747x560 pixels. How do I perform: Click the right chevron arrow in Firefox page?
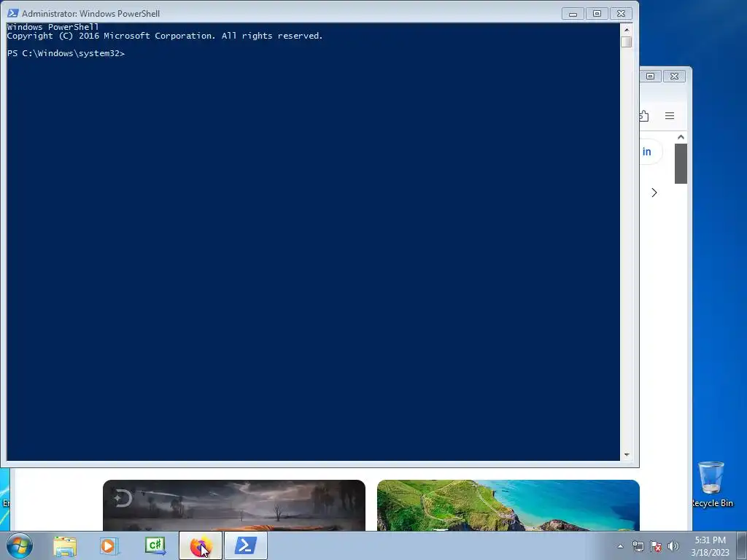(x=654, y=192)
